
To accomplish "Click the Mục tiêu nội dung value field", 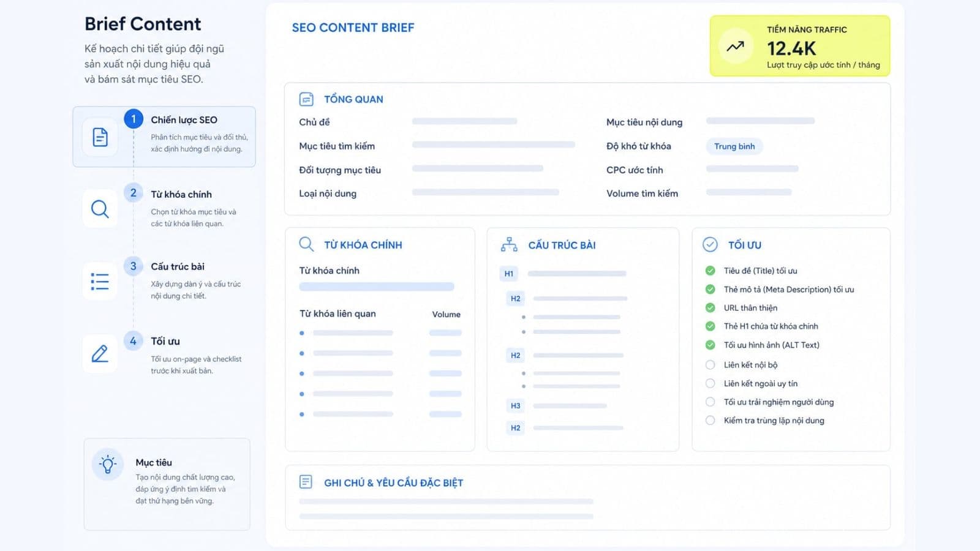I will tap(760, 121).
